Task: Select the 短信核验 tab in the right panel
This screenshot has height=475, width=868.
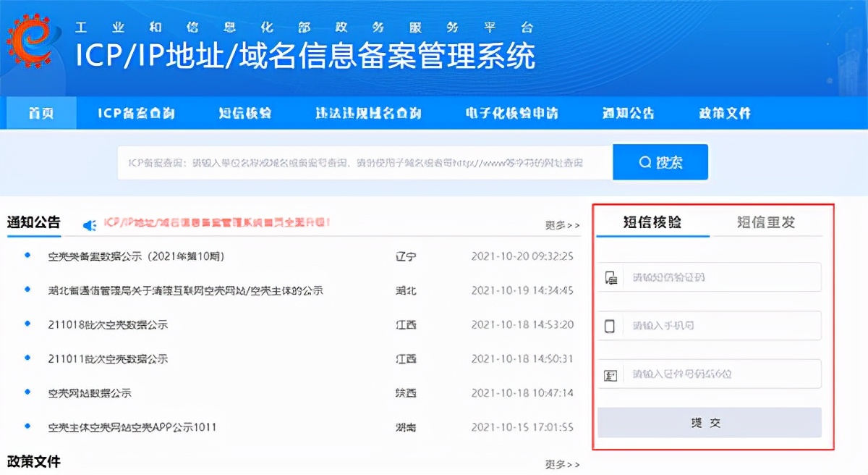Action: tap(655, 223)
